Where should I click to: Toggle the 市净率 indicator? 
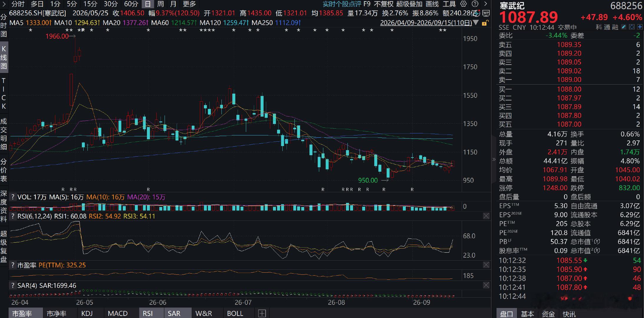56,314
